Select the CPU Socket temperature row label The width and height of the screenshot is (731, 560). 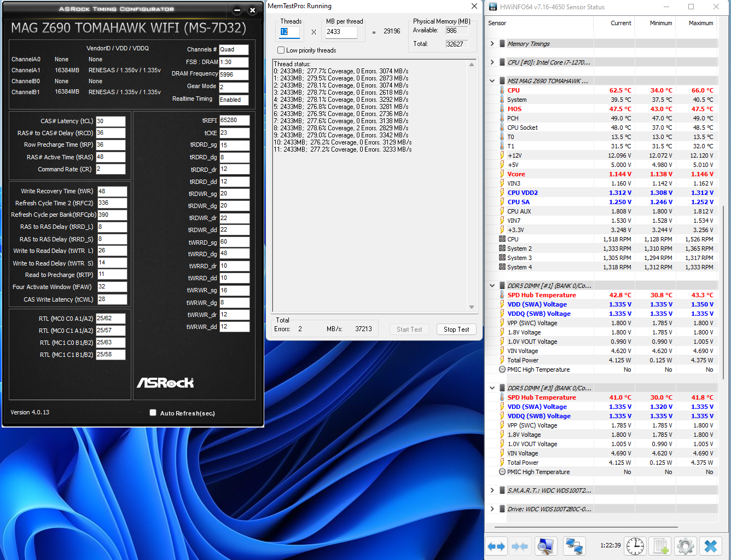[x=523, y=128]
